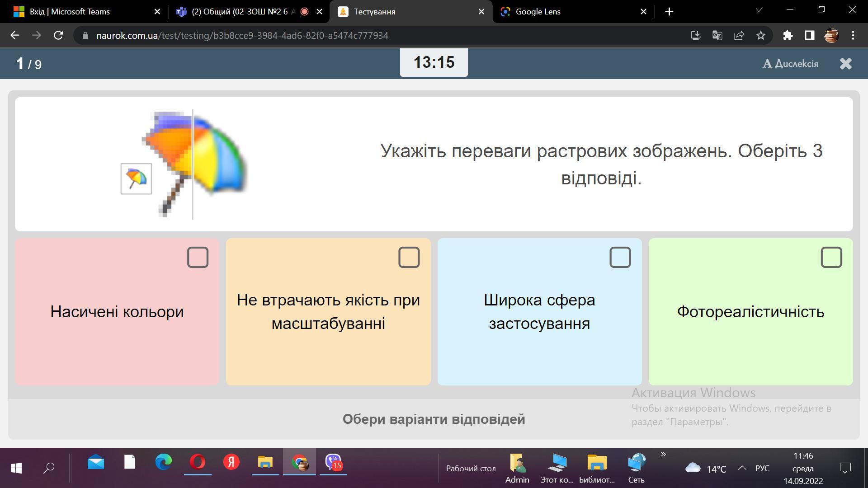Tick checkbox for 'Не втрачають якість при масштабуванні'
Image resolution: width=868 pixels, height=488 pixels.
409,257
